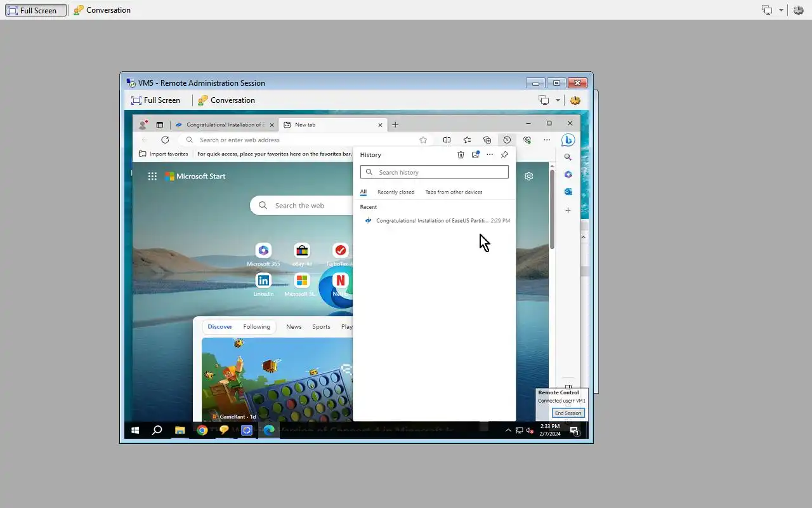Screen dimensions: 812x508
Task: Pin the History panel
Action: [504, 154]
